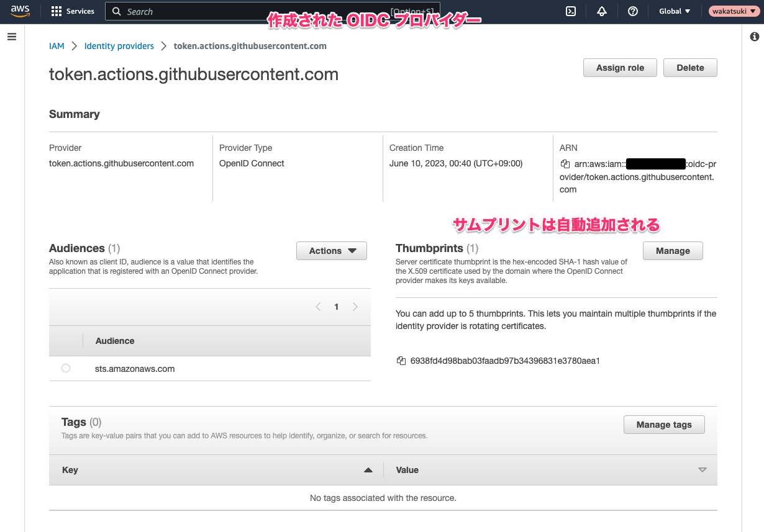Image resolution: width=764 pixels, height=532 pixels.
Task: Click the Delete button for the provider
Action: 689,67
